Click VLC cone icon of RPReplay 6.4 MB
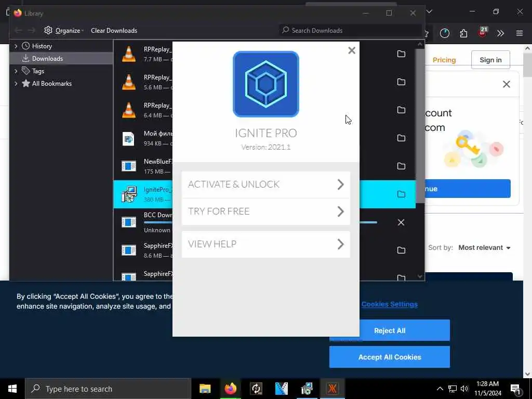The height and width of the screenshot is (399, 532). click(x=129, y=110)
